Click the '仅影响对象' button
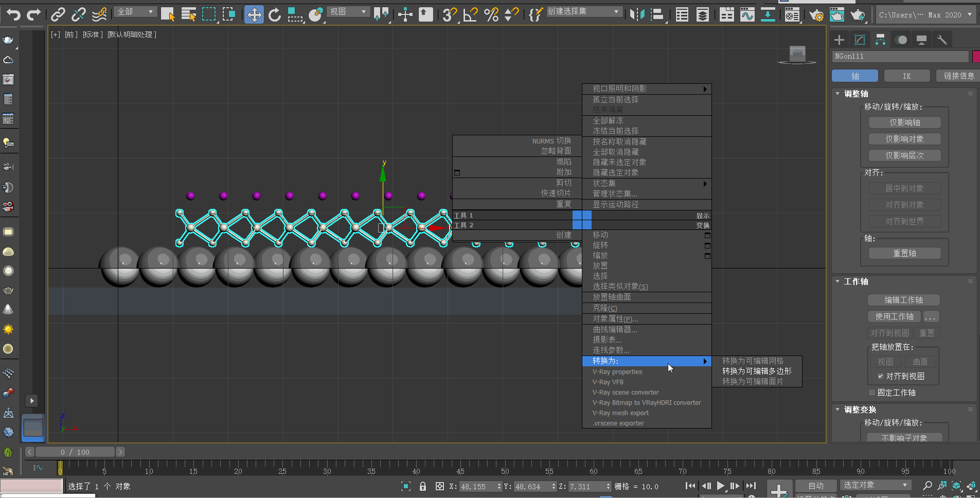This screenshot has height=498, width=980. coord(905,139)
